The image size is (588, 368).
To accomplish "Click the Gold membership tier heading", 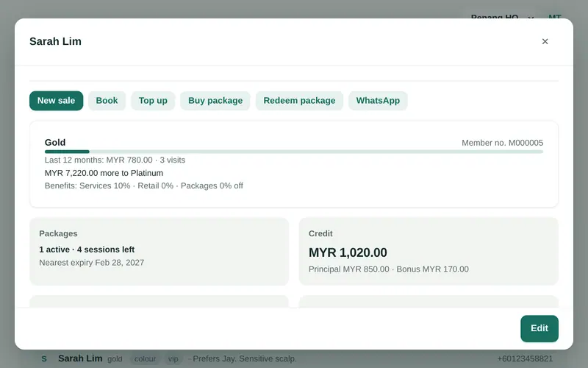I will pyautogui.click(x=55, y=143).
